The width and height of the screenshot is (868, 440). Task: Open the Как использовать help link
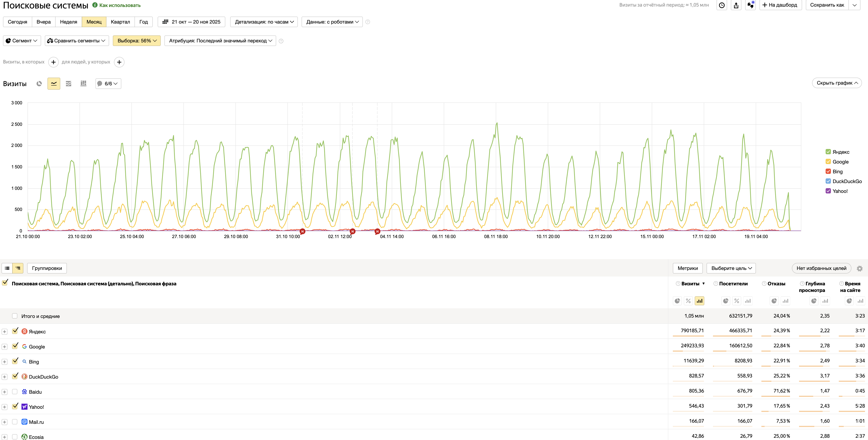120,5
